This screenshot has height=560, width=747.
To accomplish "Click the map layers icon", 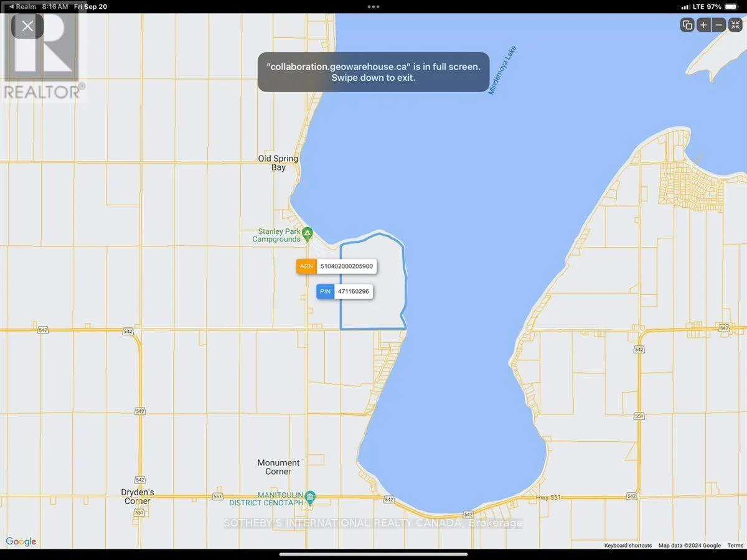I will pos(687,25).
